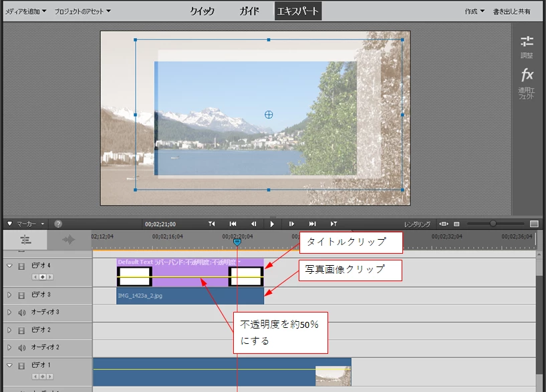Click the 00;02;16;04 ruler timecode
546x392 pixels.
[x=167, y=236]
